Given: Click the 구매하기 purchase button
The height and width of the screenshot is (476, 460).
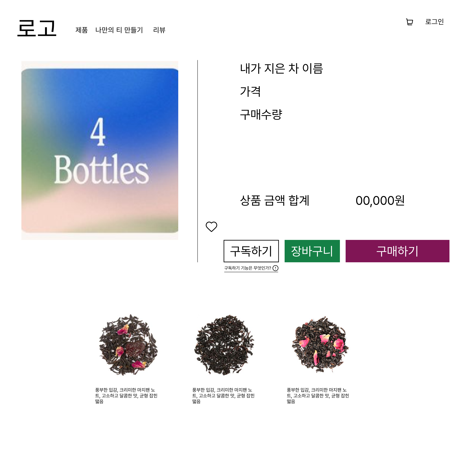Looking at the screenshot, I should coord(397,251).
